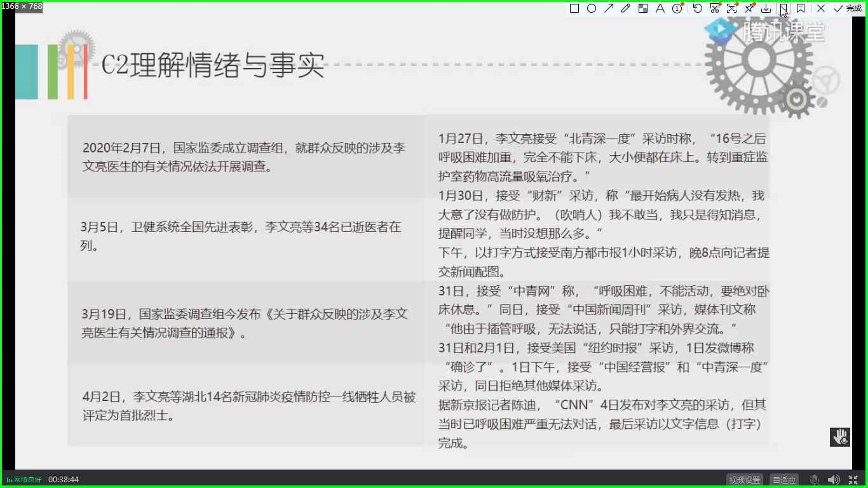Toggle the speaker volume icon
Image resolution: width=868 pixels, height=488 pixels.
tap(834, 480)
